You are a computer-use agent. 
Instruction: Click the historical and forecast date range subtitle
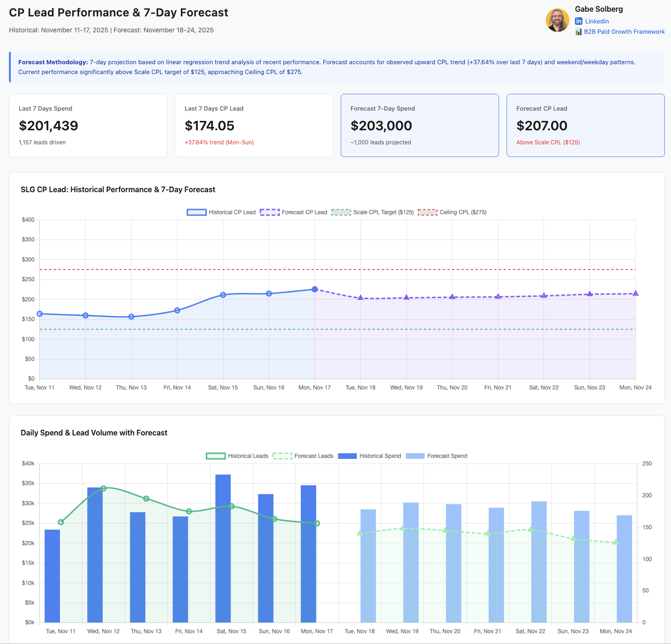click(112, 30)
